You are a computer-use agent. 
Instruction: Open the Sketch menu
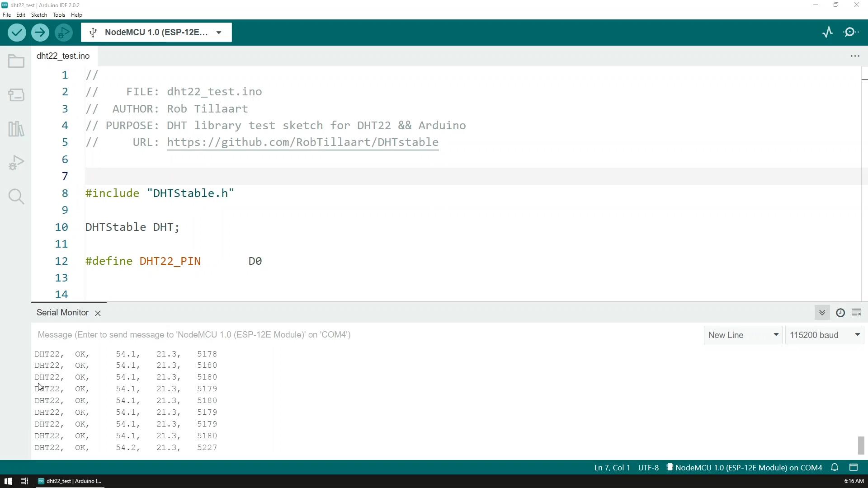[39, 15]
